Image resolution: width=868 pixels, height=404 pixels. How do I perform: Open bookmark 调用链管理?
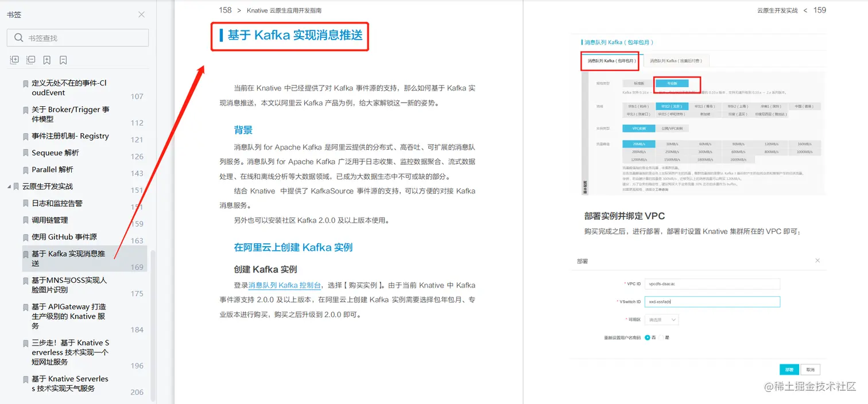(x=50, y=220)
